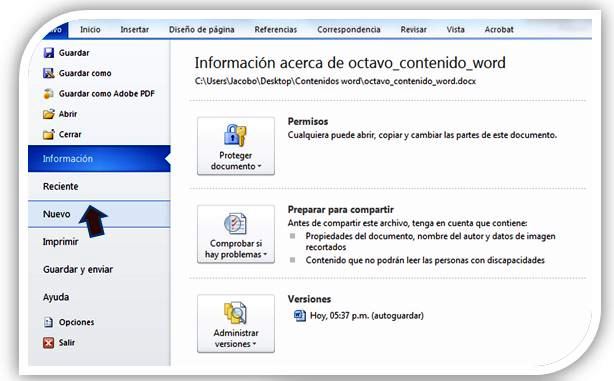Click the padlock and key Proteger icon
The height and width of the screenshot is (381, 614).
(235, 135)
